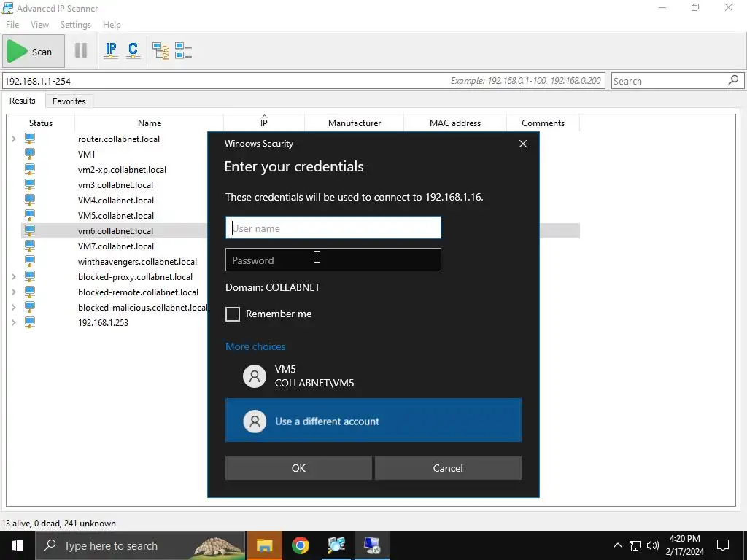747x560 pixels.
Task: Expand the blocked-proxy.collabnet.local row
Action: [x=14, y=276]
